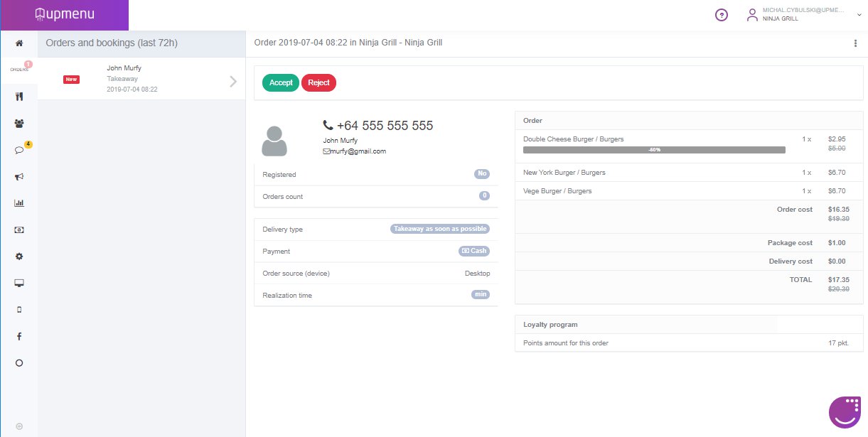Screen dimensions: 868x437
Task: Click the -60% discount bar
Action: pos(654,150)
